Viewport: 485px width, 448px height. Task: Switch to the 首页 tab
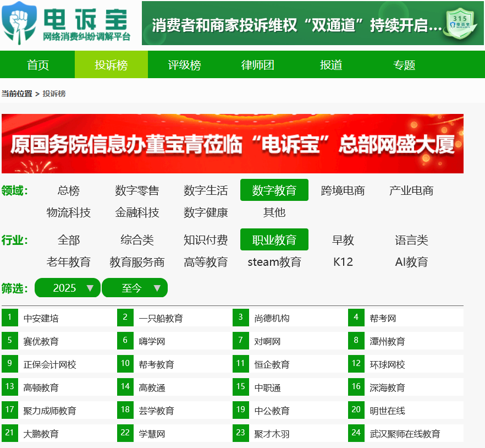pos(37,64)
